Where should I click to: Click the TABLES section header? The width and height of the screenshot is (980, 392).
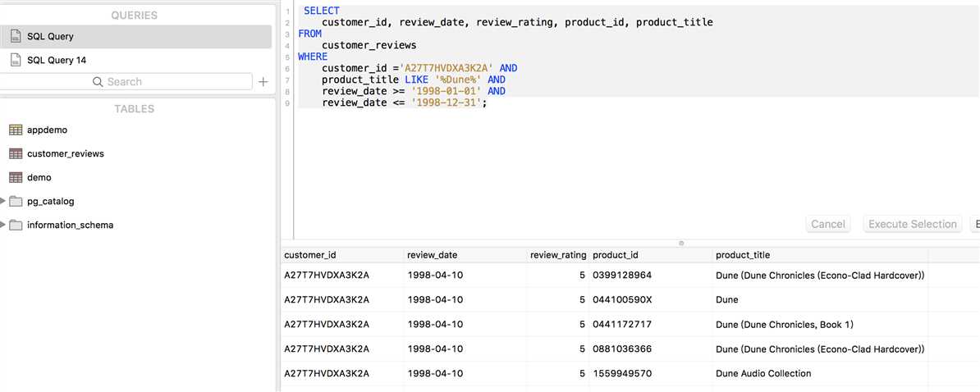click(x=135, y=108)
